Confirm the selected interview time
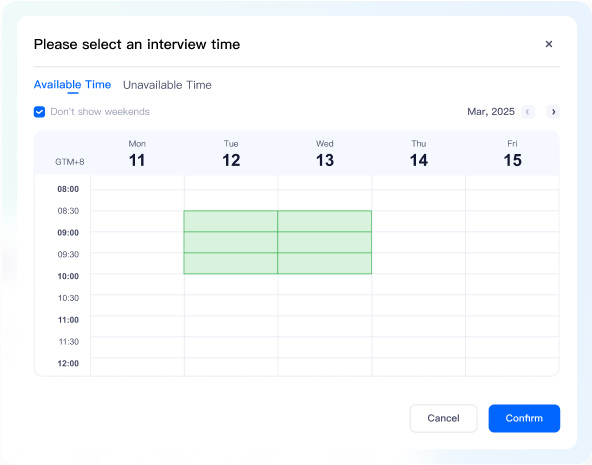 (524, 418)
